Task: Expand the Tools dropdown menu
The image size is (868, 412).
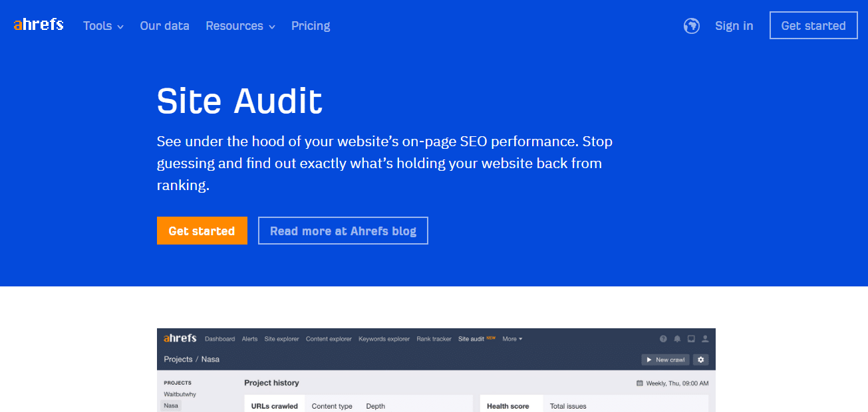Action: coord(103,26)
